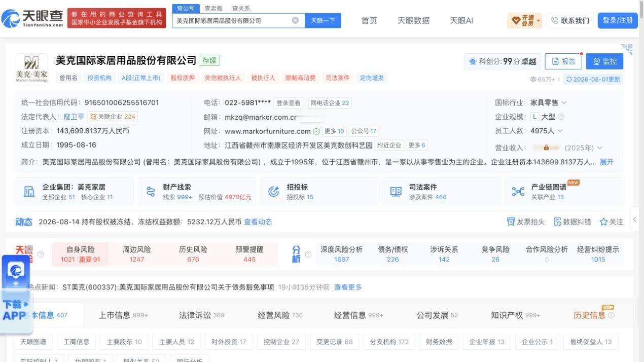Open legal representative 寇卫平 link
Viewport: 644px width, 362px height.
(74, 117)
